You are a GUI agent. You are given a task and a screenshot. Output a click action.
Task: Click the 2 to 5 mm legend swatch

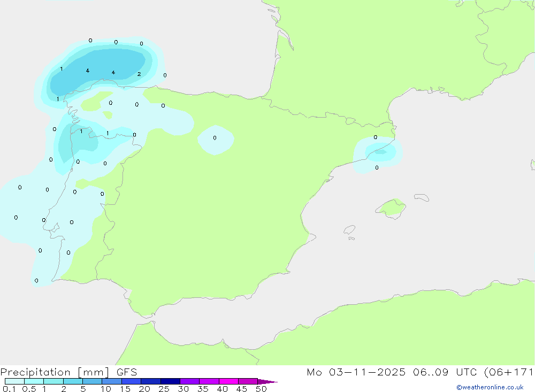[73, 381]
